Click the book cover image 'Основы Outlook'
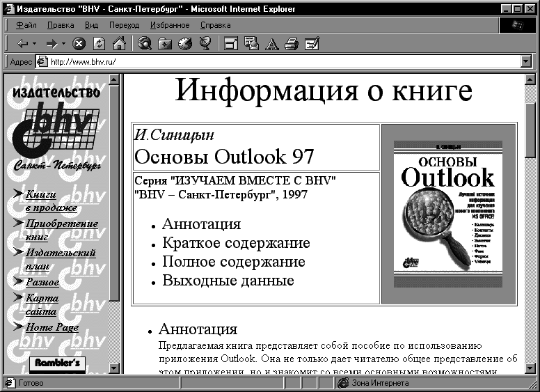 (x=448, y=214)
